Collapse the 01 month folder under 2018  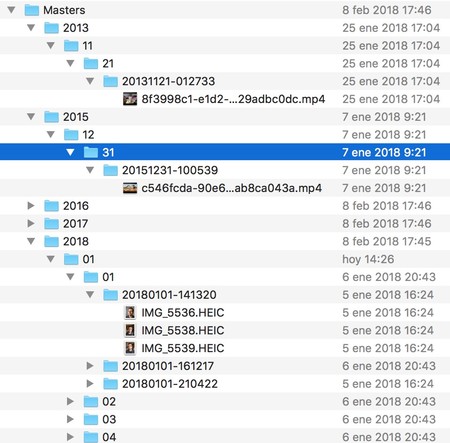pyautogui.click(x=51, y=259)
